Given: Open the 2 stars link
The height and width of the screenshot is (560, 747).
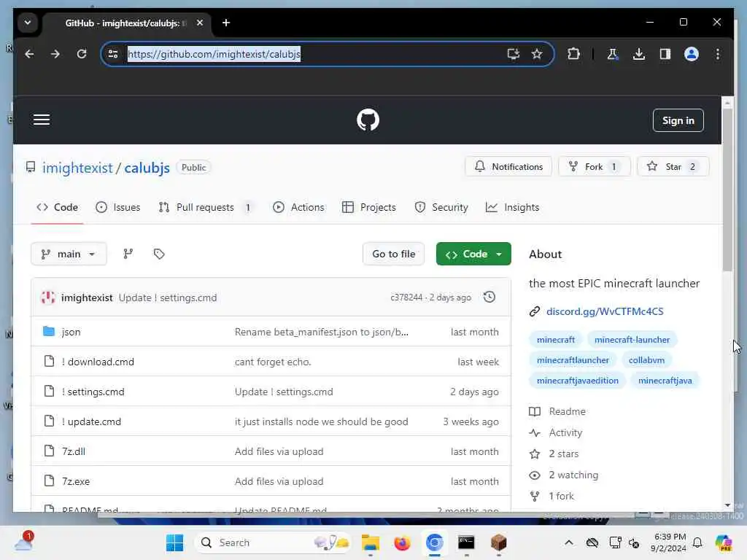Looking at the screenshot, I should tap(564, 454).
